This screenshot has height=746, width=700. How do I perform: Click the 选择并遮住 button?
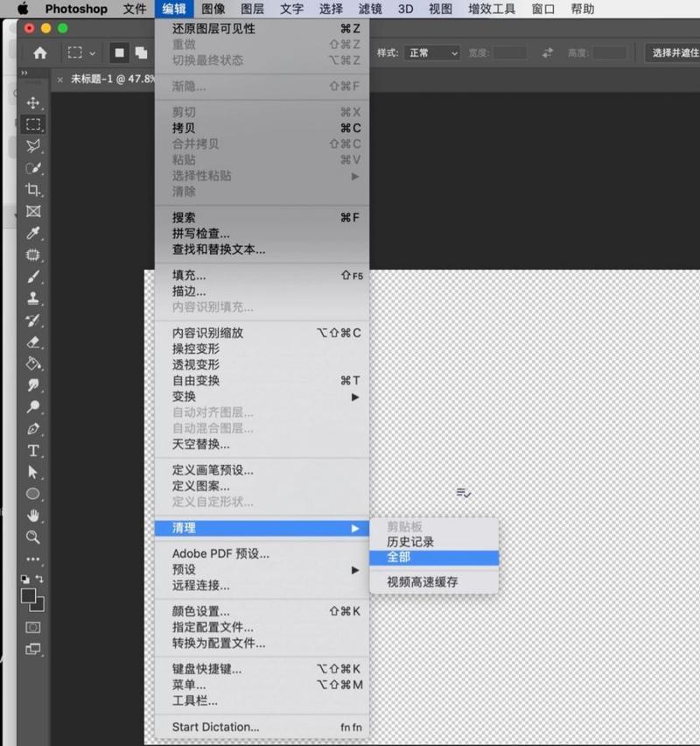pos(674,53)
